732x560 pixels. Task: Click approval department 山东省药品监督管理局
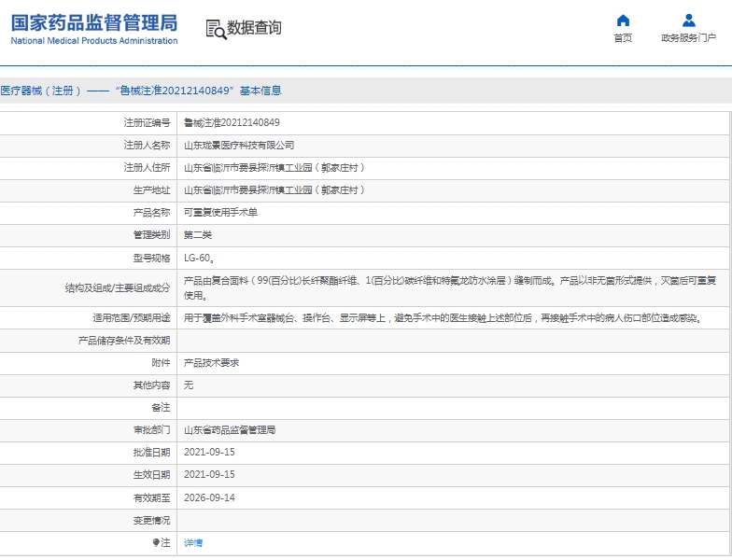[230, 430]
